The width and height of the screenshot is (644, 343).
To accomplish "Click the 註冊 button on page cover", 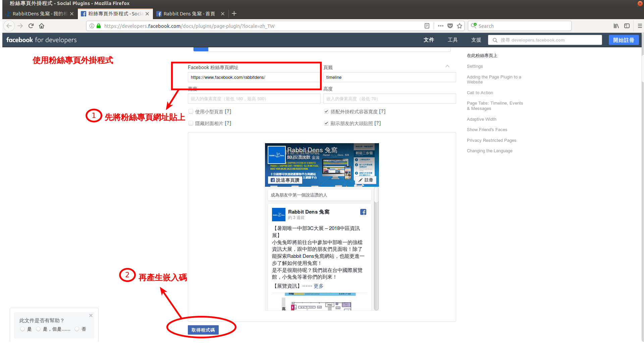I will click(366, 180).
